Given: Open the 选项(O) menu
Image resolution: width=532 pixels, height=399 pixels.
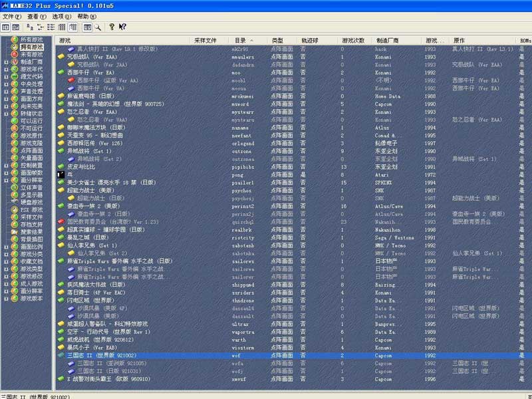Looking at the screenshot, I should click(62, 16).
